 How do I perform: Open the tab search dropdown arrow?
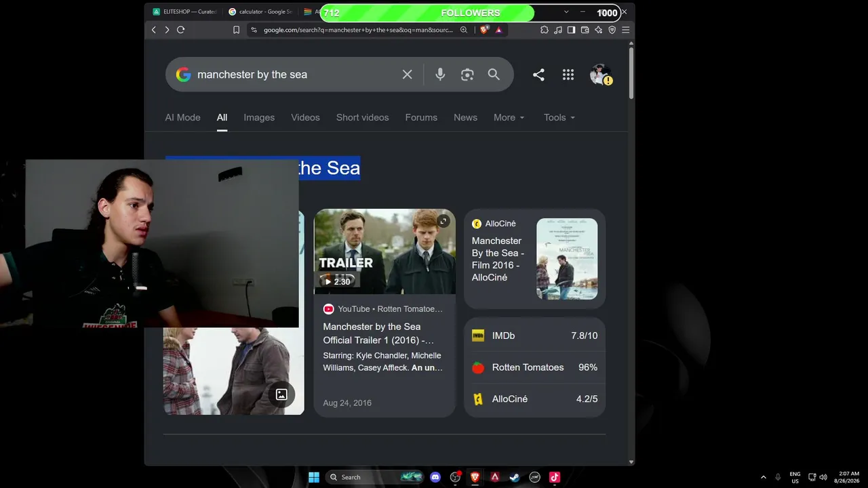click(x=566, y=12)
